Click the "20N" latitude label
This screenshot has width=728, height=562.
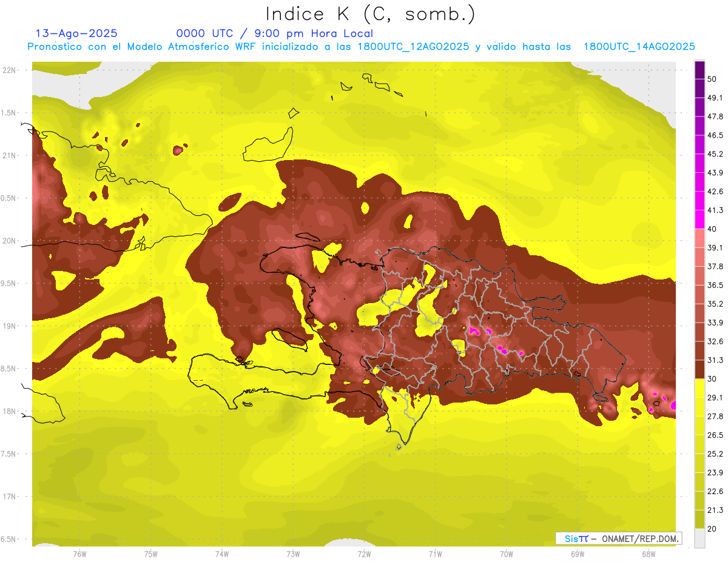coord(9,241)
